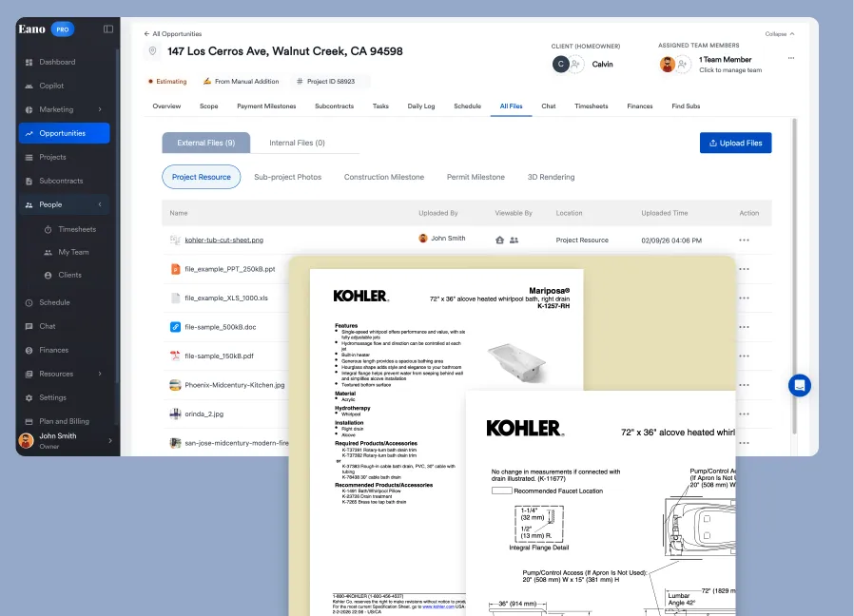Go back to All Opportunities

click(173, 34)
